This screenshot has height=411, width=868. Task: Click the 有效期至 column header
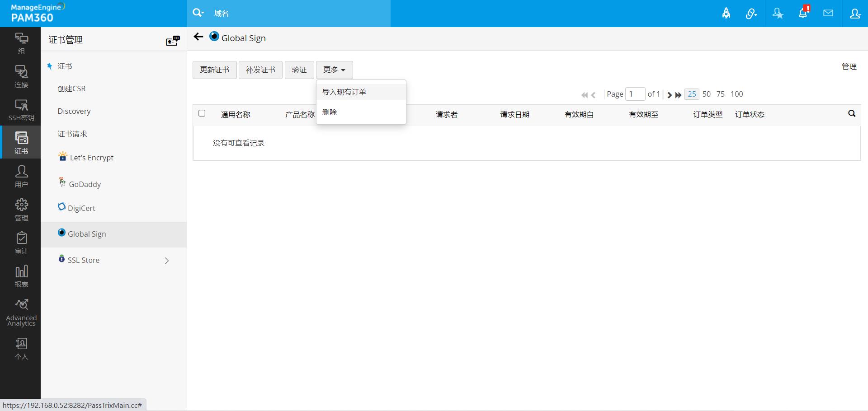[x=644, y=115]
